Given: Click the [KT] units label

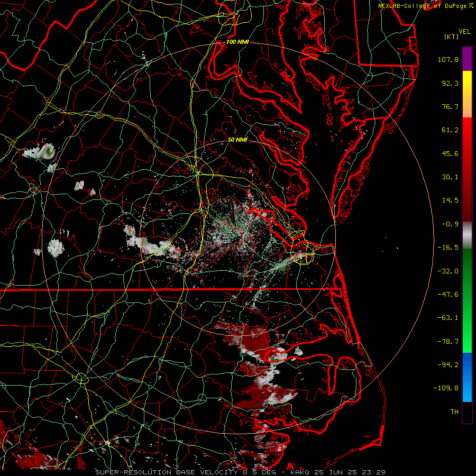Looking at the screenshot, I should click(x=452, y=36).
